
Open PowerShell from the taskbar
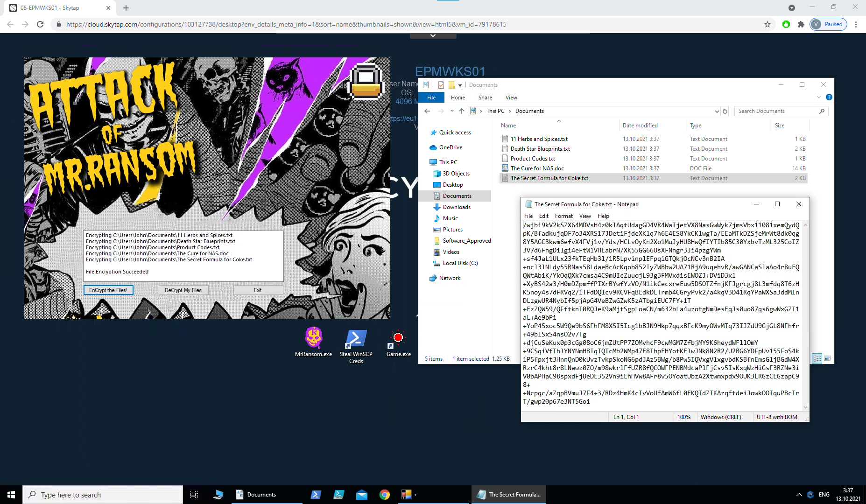point(316,495)
